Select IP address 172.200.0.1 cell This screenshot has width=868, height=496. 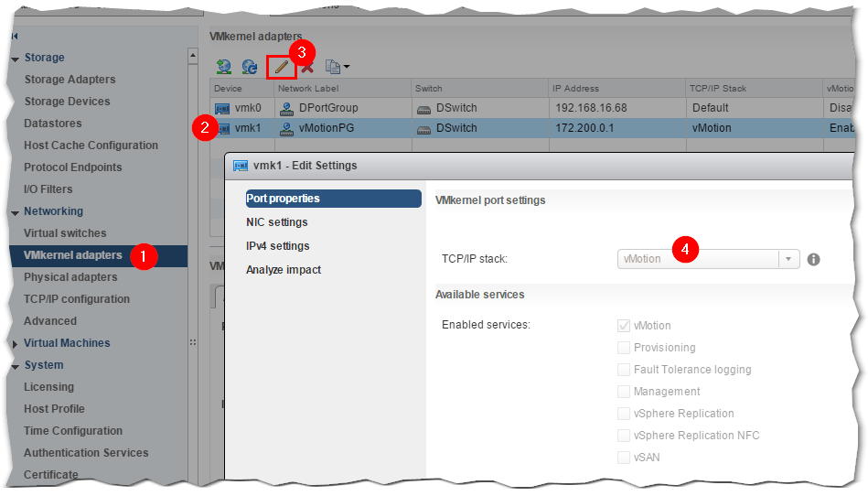coord(584,128)
